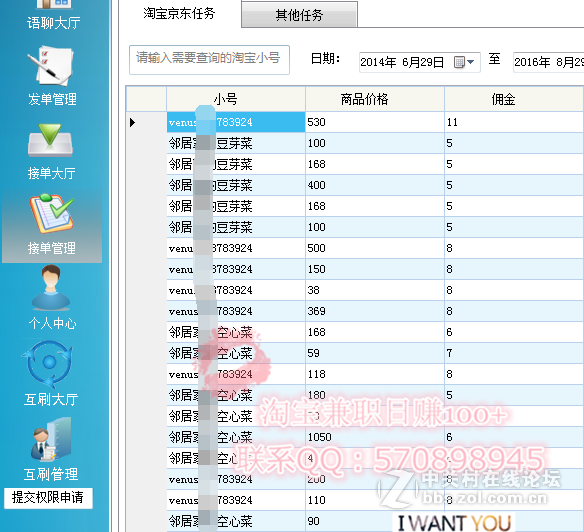Open 接单大厅 green arrow tray icon
584x532 pixels.
[x=50, y=140]
